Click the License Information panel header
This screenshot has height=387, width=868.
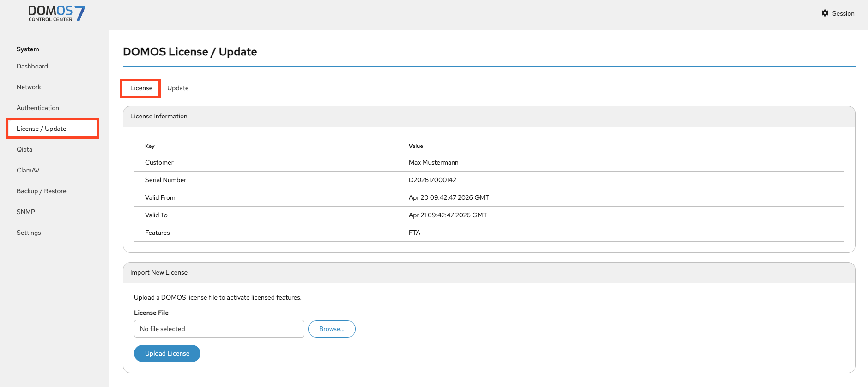[x=489, y=117]
